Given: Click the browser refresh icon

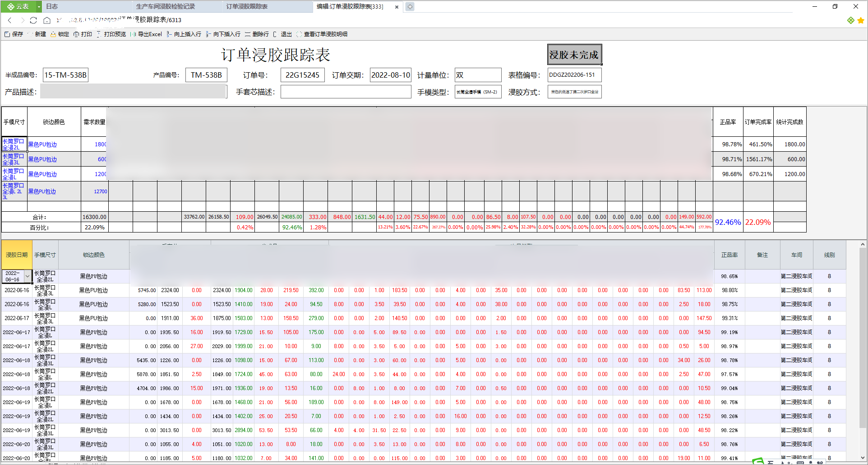Looking at the screenshot, I should [33, 20].
